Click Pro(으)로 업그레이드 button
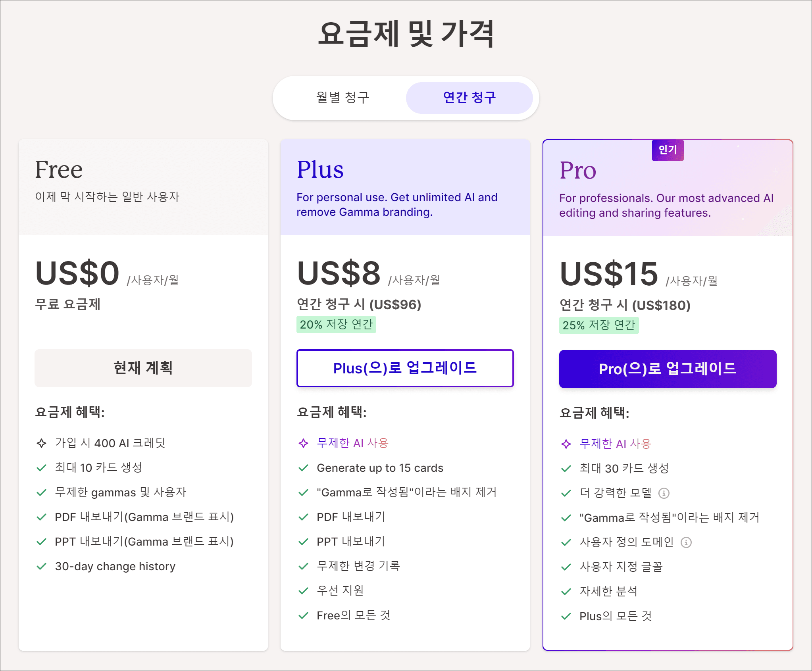812x671 pixels. pos(668,369)
